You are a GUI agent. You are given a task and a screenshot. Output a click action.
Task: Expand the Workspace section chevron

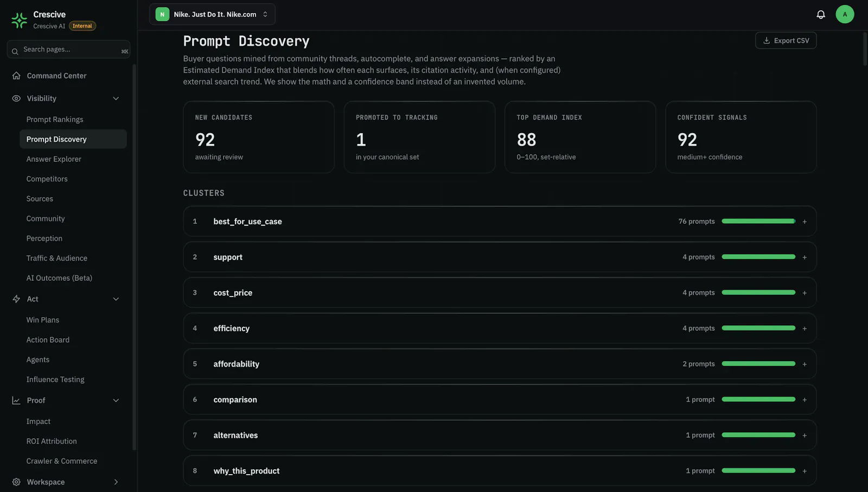coord(116,482)
